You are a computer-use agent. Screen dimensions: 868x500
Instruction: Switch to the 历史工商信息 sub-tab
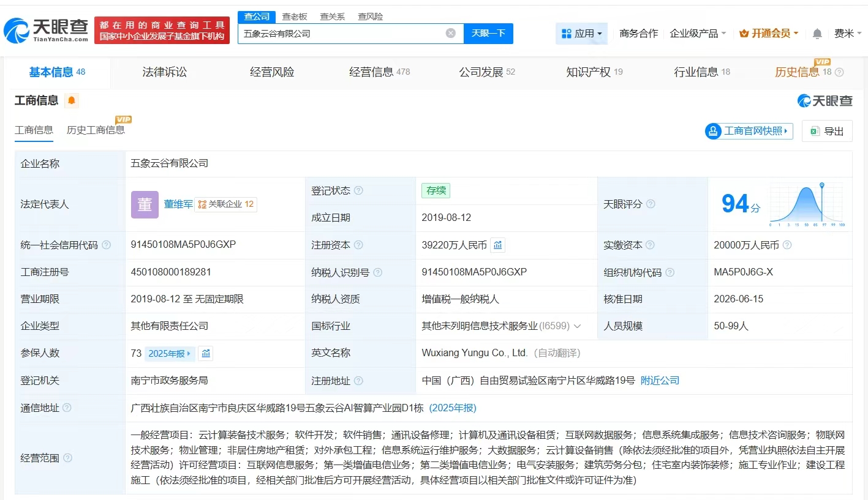[x=96, y=130]
